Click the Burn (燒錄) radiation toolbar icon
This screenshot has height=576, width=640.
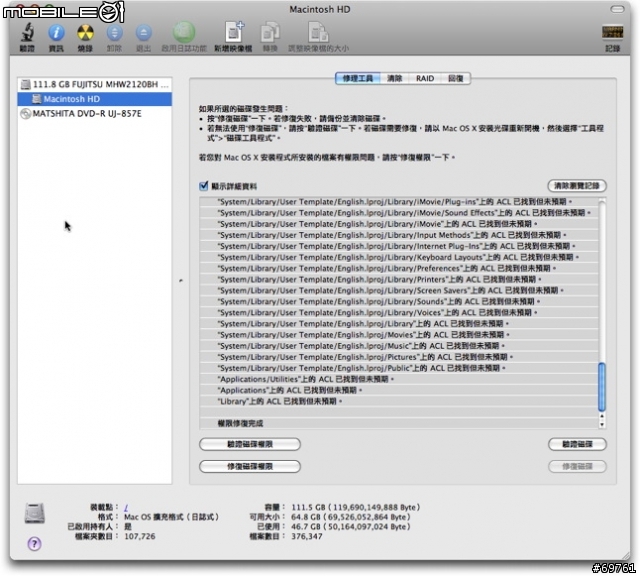(85, 33)
